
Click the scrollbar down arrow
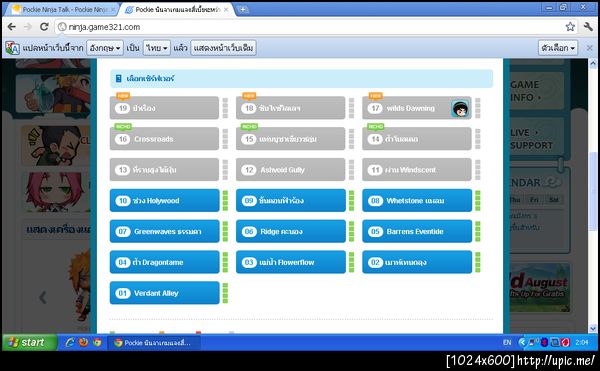click(x=593, y=329)
